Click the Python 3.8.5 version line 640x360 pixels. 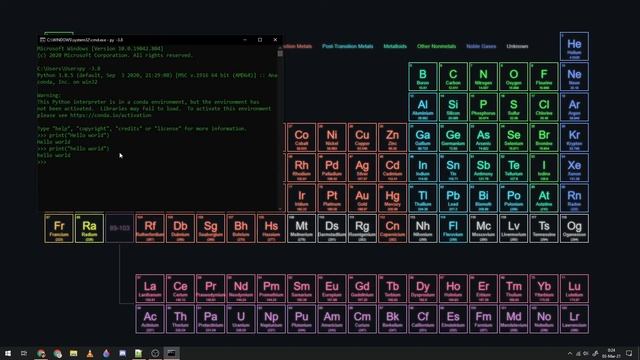[x=157, y=76]
